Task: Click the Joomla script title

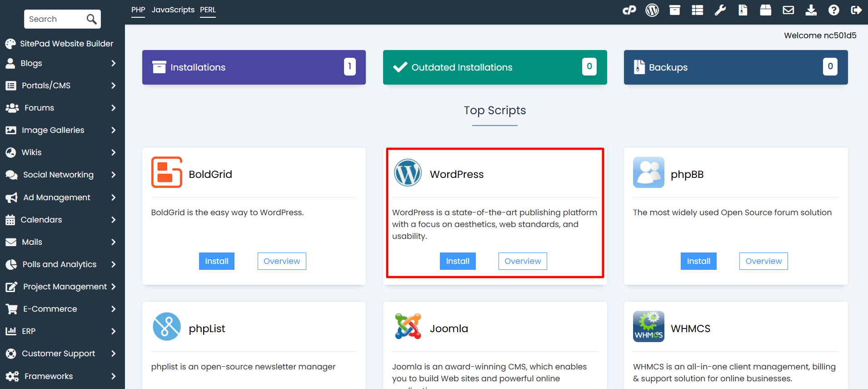Action: [449, 328]
